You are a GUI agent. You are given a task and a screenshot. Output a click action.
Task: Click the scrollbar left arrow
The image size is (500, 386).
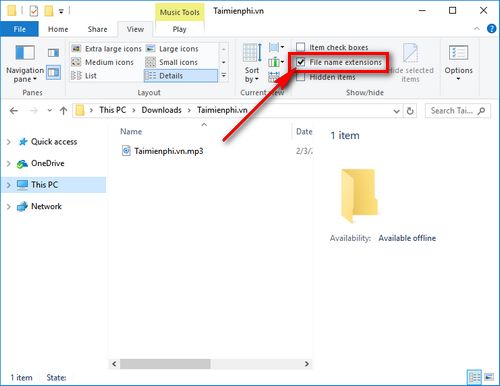tap(114, 364)
